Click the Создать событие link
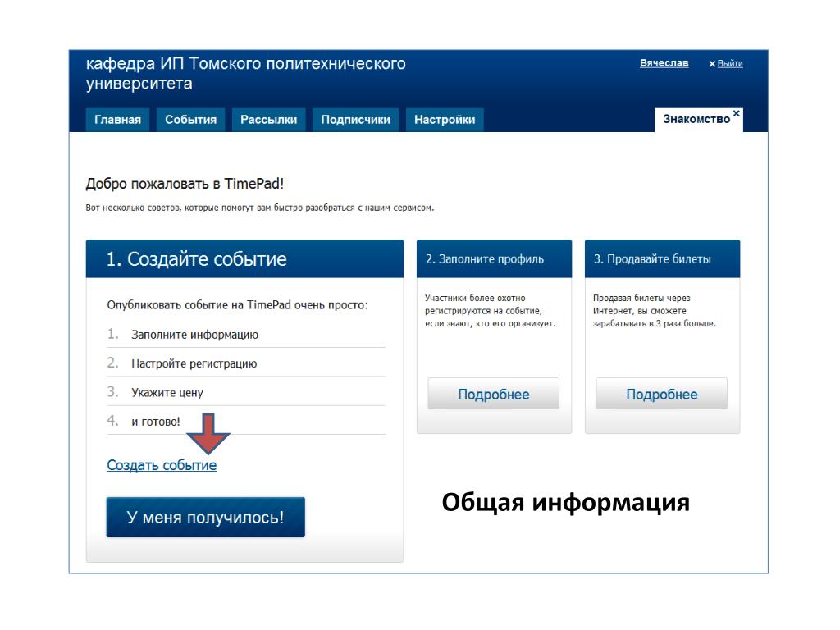The height and width of the screenshot is (630, 840). pyautogui.click(x=162, y=465)
